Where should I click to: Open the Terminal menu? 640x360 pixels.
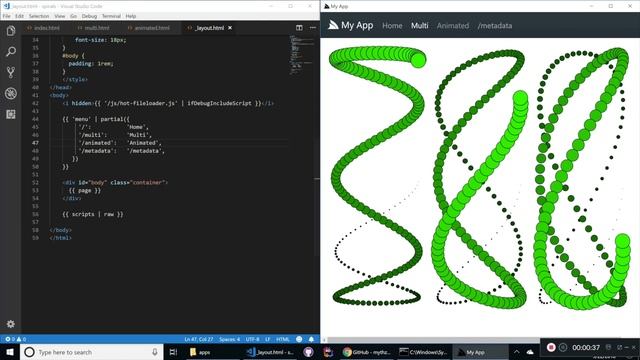coord(111,16)
